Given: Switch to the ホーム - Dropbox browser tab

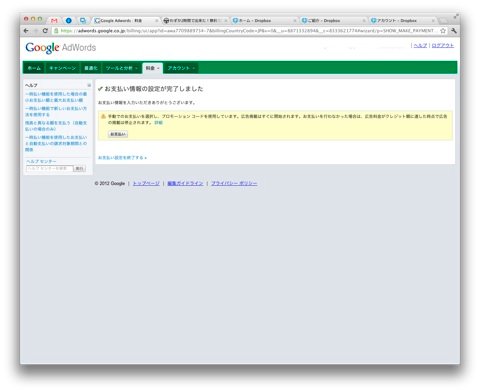Looking at the screenshot, I should pos(263,21).
